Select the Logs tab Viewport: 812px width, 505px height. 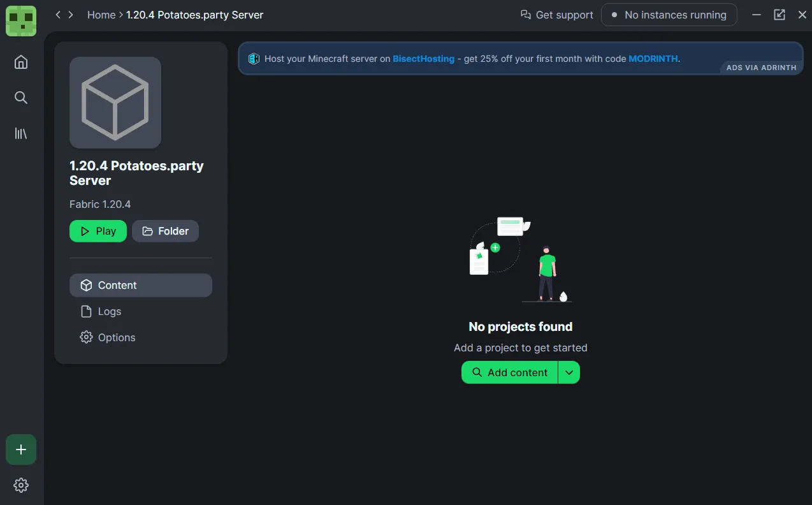pyautogui.click(x=109, y=311)
